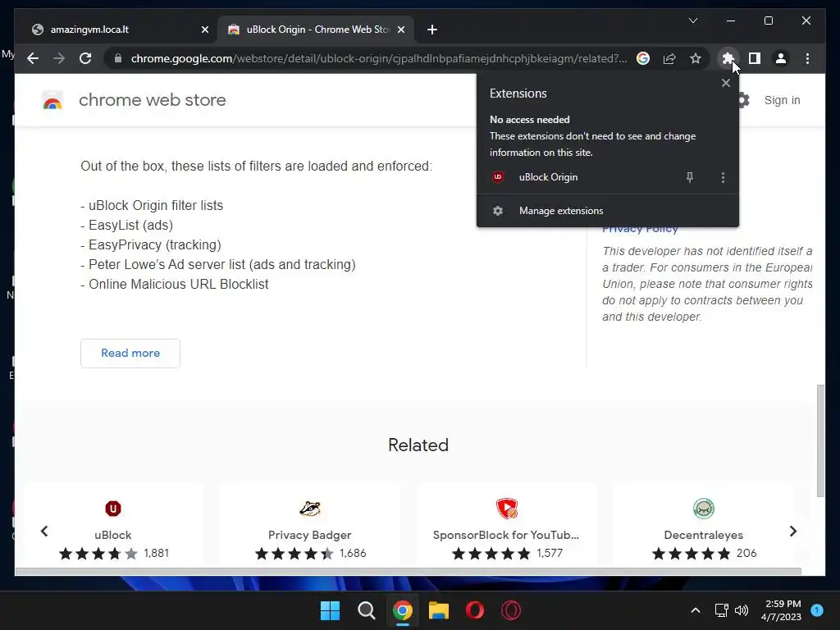This screenshot has width=840, height=630.
Task: Click the web store settings gear
Action: coord(743,100)
